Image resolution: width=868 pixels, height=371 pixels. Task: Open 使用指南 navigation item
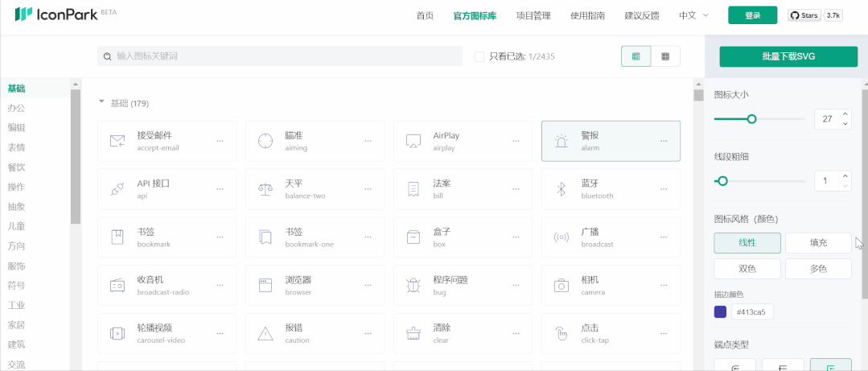[x=587, y=15]
